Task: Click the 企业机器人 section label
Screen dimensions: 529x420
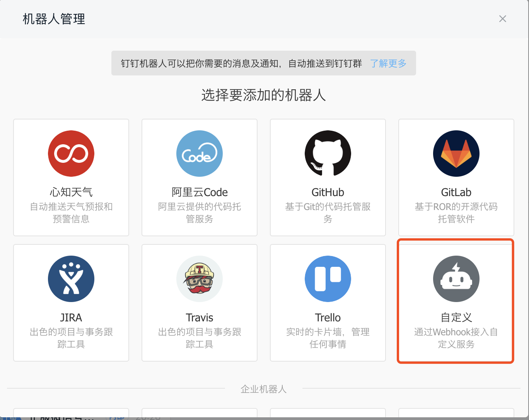Action: pyautogui.click(x=264, y=389)
